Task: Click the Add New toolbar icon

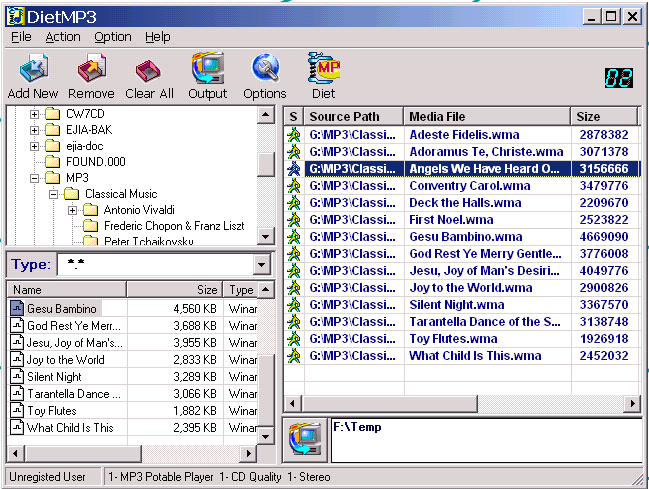Action: [34, 68]
